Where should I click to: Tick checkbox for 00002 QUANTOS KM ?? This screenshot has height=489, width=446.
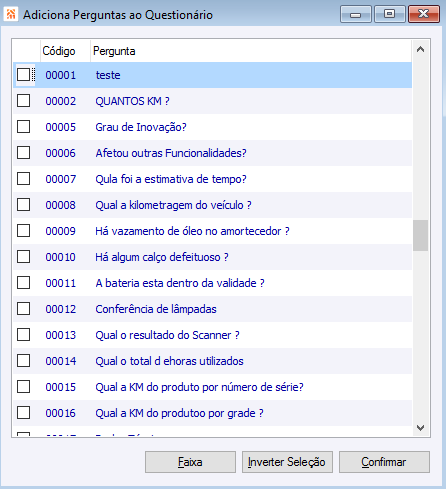(x=23, y=101)
